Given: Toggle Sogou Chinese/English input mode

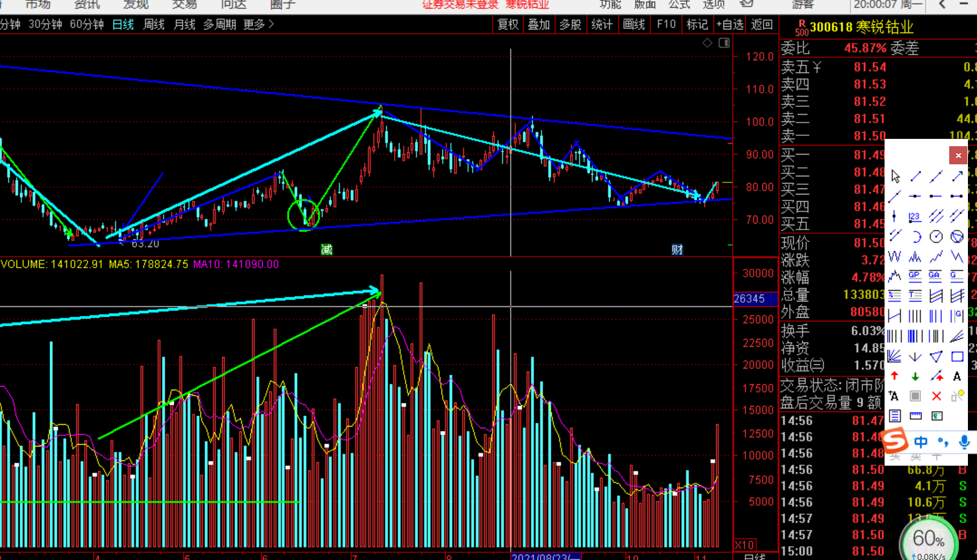Looking at the screenshot, I should [x=921, y=442].
